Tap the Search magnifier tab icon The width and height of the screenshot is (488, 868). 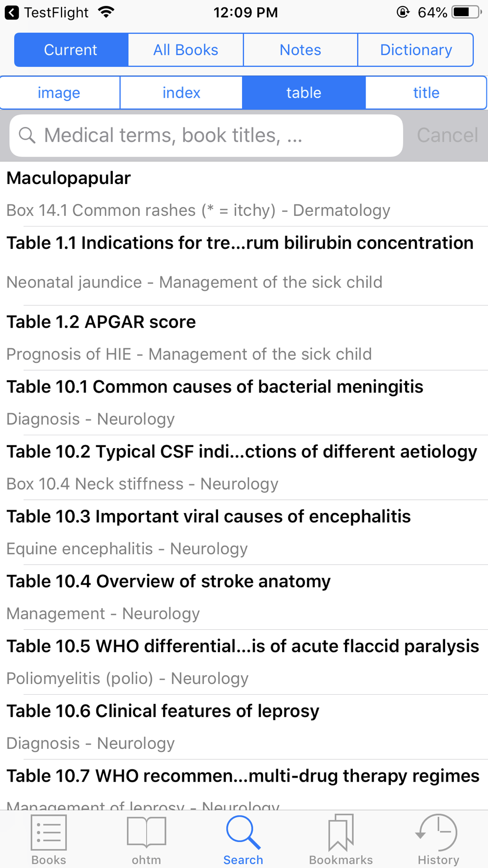pos(243,832)
